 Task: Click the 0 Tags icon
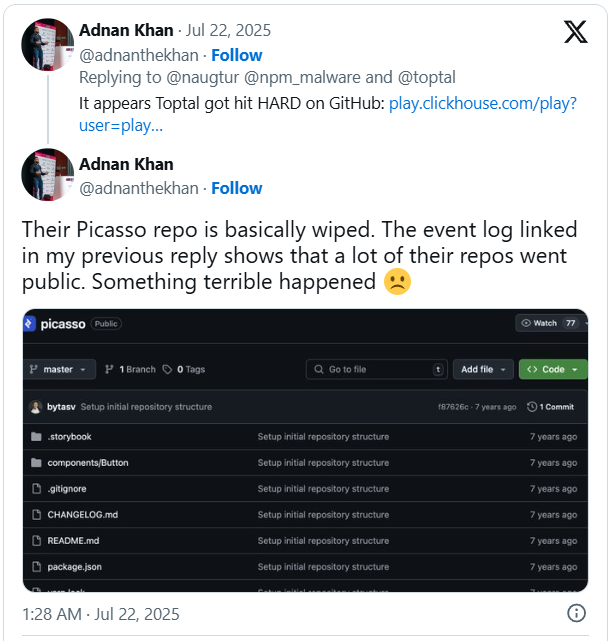[167, 369]
